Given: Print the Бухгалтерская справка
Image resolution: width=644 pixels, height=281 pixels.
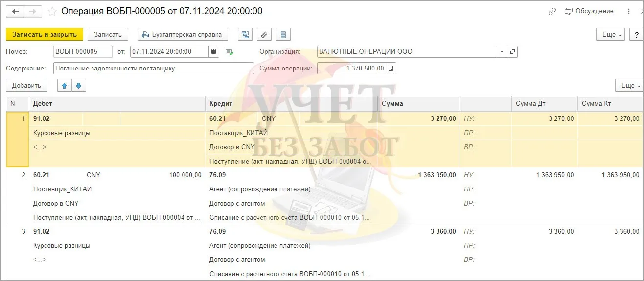Looking at the screenshot, I should pyautogui.click(x=183, y=34).
